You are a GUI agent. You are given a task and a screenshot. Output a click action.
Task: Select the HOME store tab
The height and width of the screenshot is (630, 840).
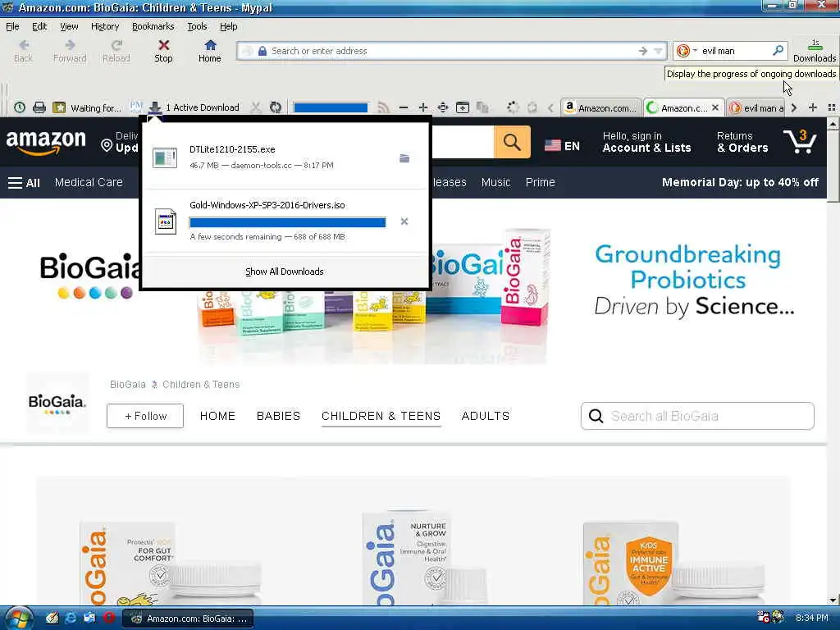point(217,416)
